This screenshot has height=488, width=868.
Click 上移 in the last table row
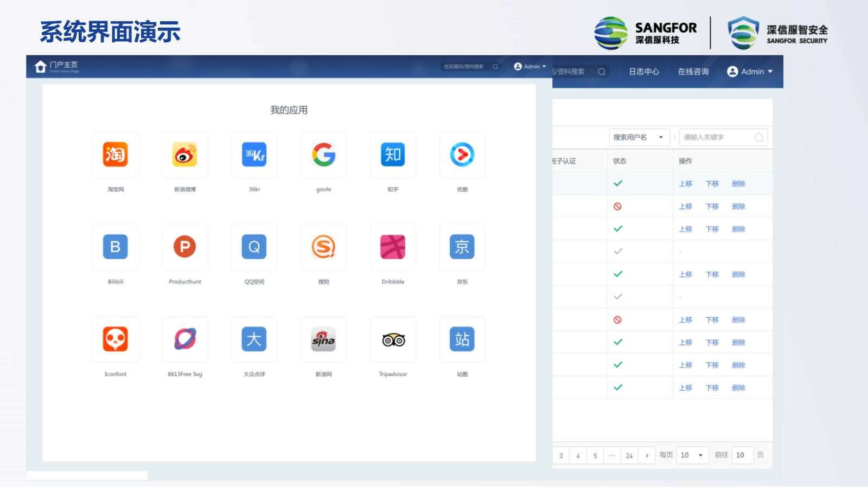click(686, 388)
